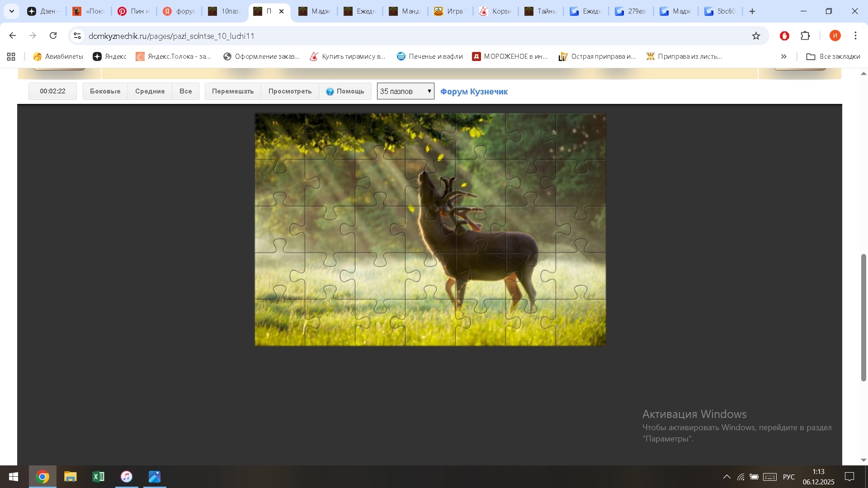Bookmark this page with star icon
Viewport: 868px width, 488px height.
[x=756, y=36]
